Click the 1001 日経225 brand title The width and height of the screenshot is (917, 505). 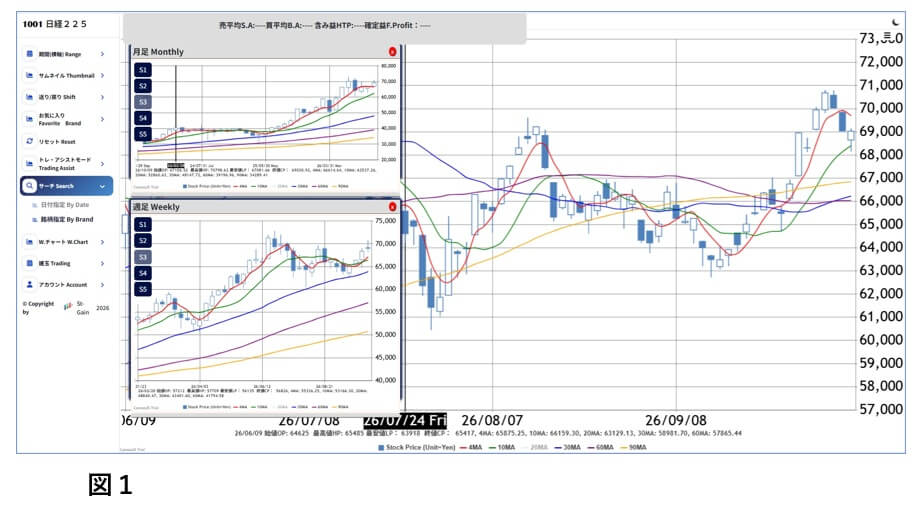click(x=54, y=24)
